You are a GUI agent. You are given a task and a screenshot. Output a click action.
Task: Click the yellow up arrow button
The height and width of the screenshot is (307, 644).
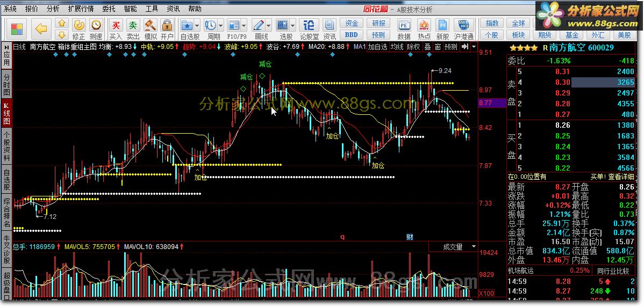pos(62,23)
